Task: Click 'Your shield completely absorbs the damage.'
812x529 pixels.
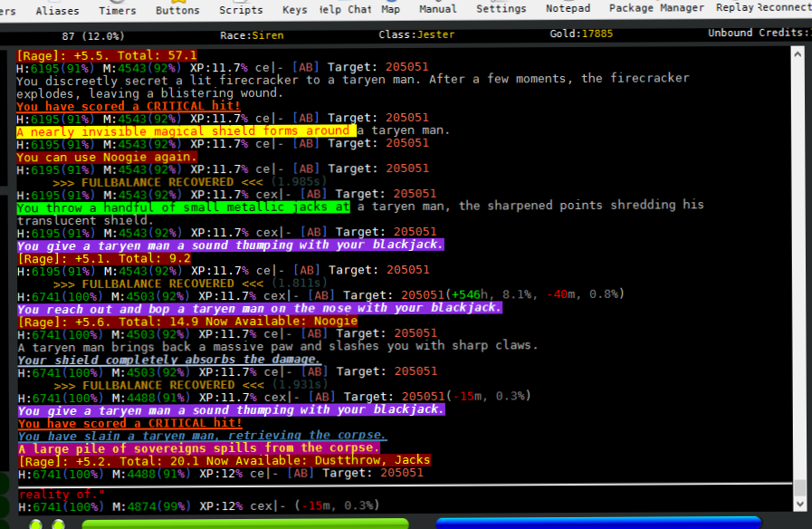Action: (168, 360)
